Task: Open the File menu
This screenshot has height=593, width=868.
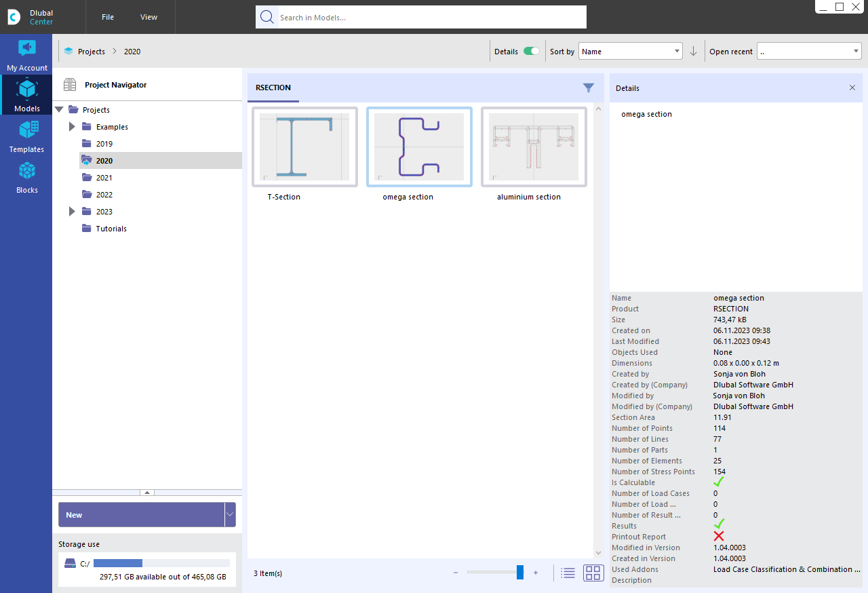Action: pos(108,17)
